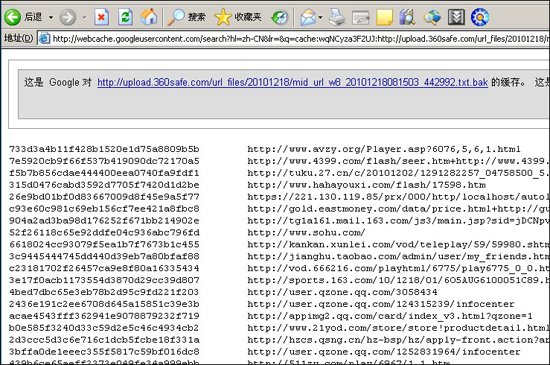550x365 pixels.
Task: Click the www.4399.com flash seer URL text
Action: coord(398,161)
